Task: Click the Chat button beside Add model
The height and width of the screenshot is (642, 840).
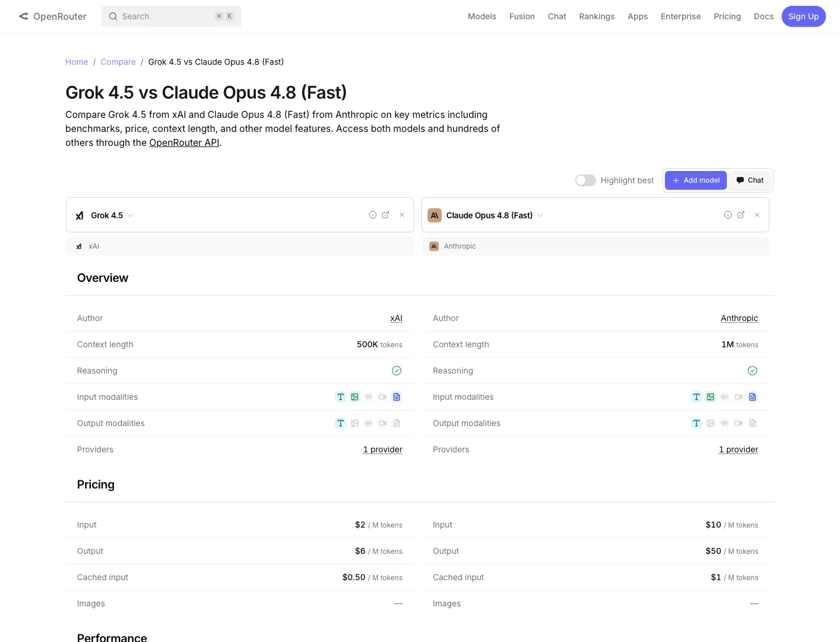Action: click(x=750, y=180)
